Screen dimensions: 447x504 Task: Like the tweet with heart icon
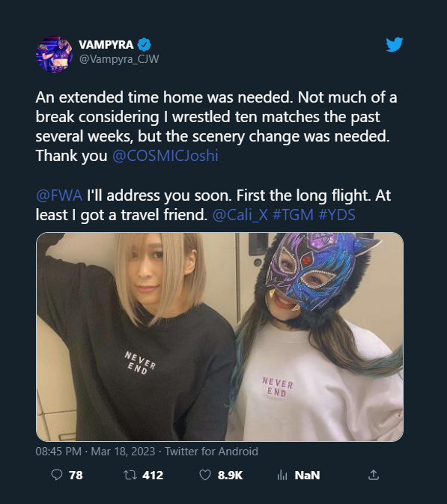coord(205,475)
